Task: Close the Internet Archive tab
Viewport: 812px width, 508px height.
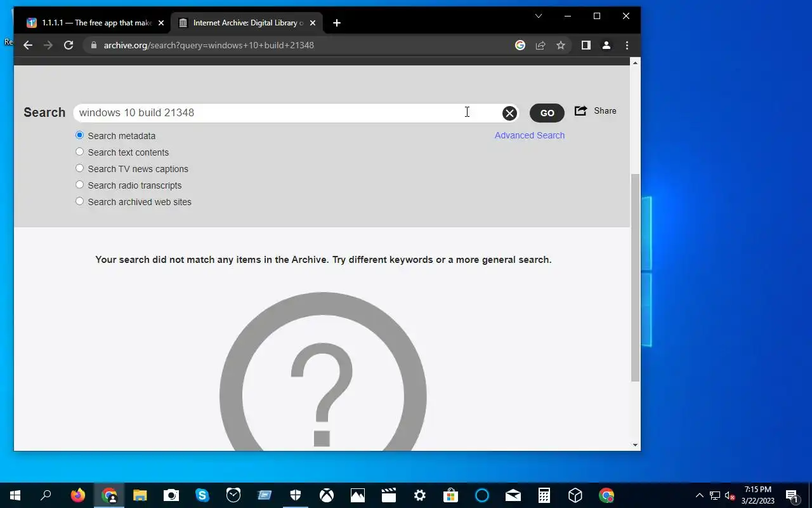Action: (x=313, y=23)
